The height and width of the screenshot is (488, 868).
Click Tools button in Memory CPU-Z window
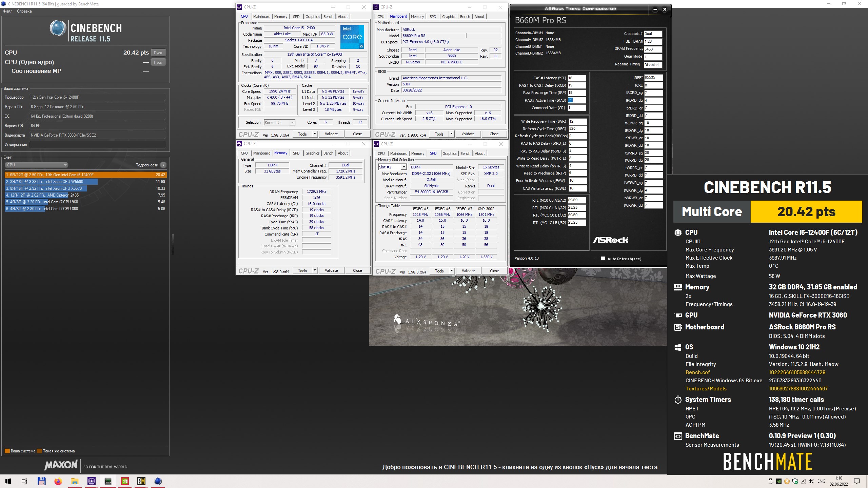click(x=302, y=270)
